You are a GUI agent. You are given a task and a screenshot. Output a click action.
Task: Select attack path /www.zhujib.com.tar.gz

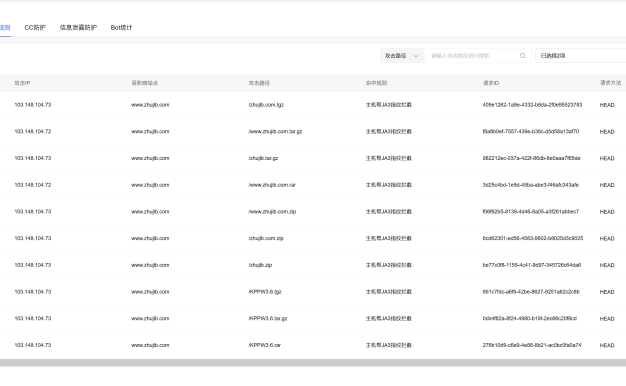click(x=275, y=132)
